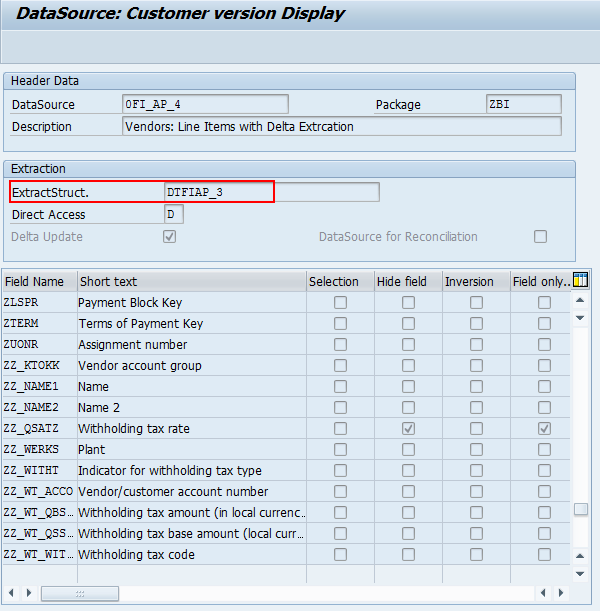Click 'Terms of Payment Key' short text

[x=141, y=324]
